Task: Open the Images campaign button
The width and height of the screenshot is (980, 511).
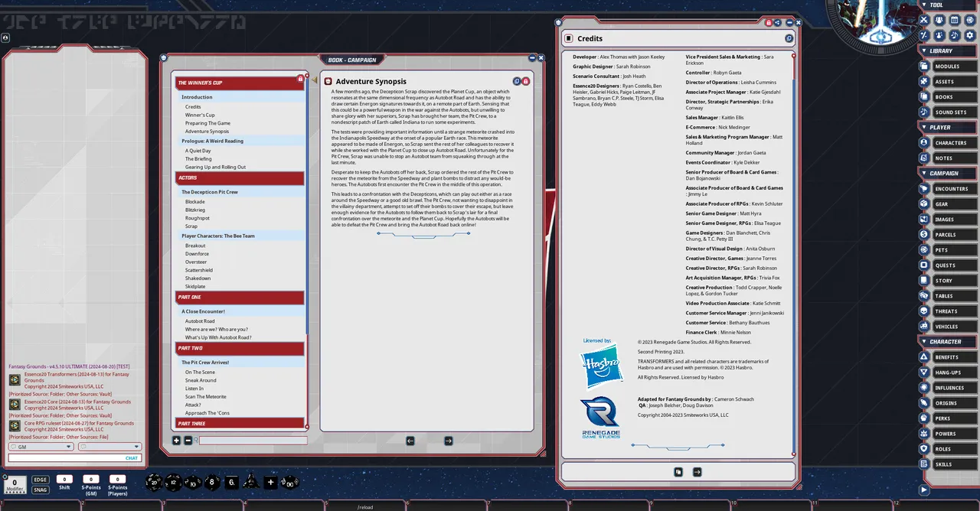Action: point(947,220)
